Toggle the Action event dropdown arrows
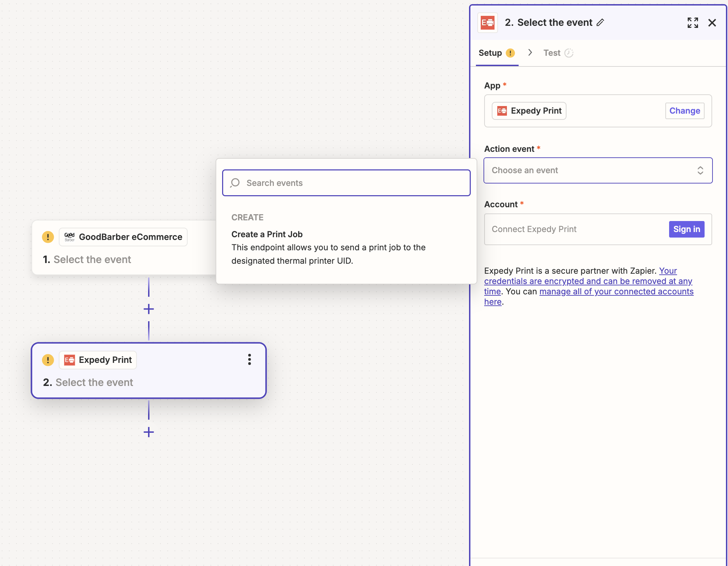 700,170
